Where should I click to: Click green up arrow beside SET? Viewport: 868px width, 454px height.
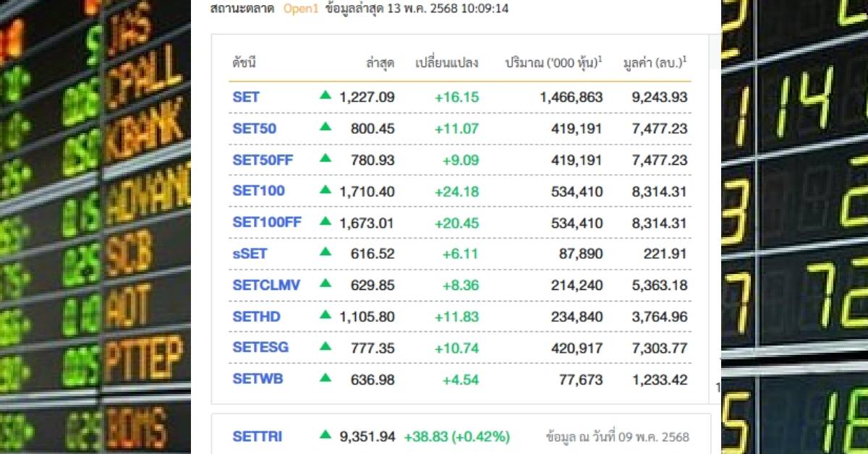coord(325,95)
